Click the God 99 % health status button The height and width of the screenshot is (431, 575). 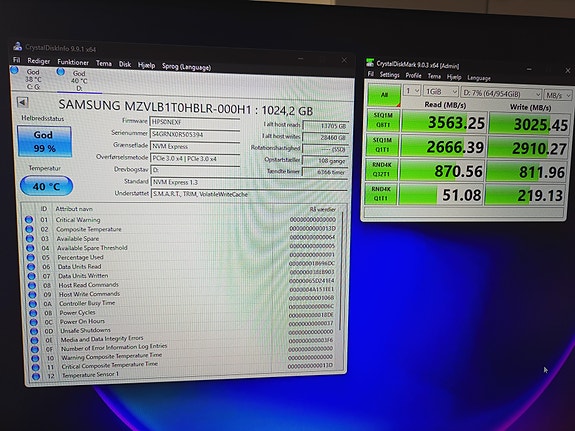tap(44, 141)
